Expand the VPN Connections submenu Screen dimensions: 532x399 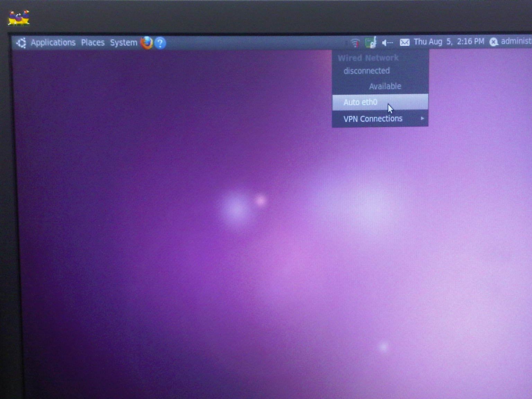point(380,118)
